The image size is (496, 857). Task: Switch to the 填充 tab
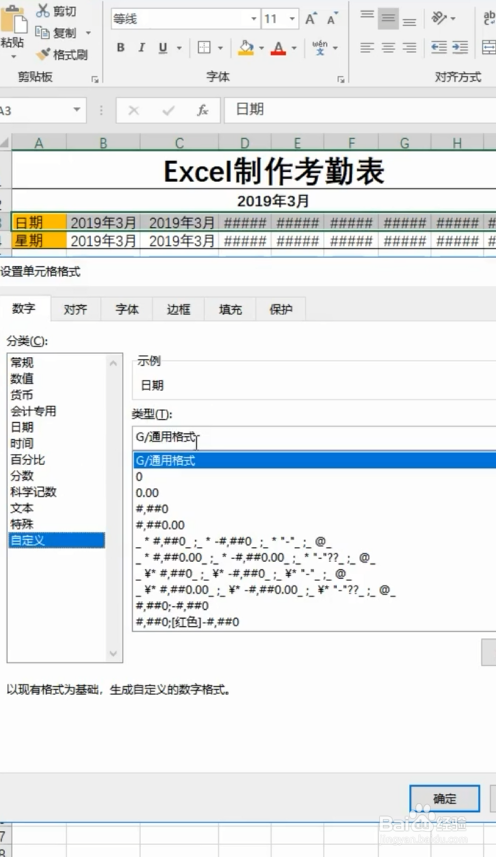pos(230,309)
